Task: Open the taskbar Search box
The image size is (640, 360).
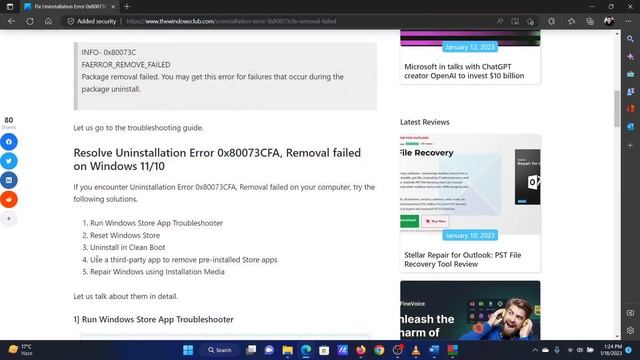Action: tap(220, 350)
